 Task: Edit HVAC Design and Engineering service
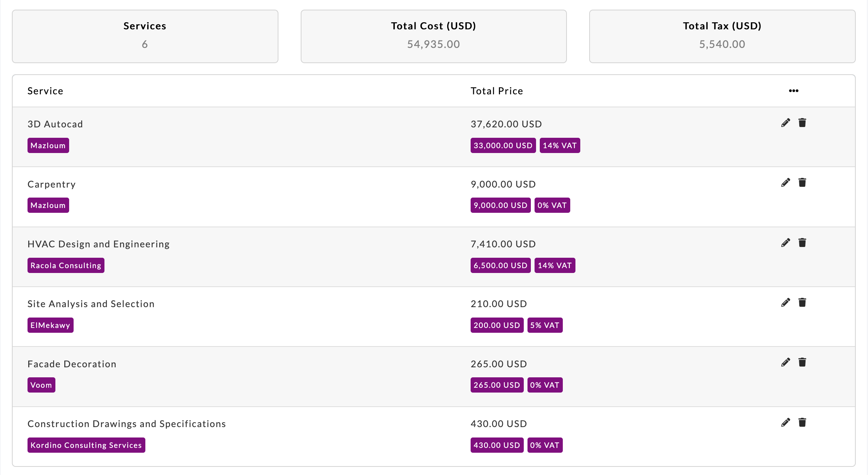click(x=785, y=243)
